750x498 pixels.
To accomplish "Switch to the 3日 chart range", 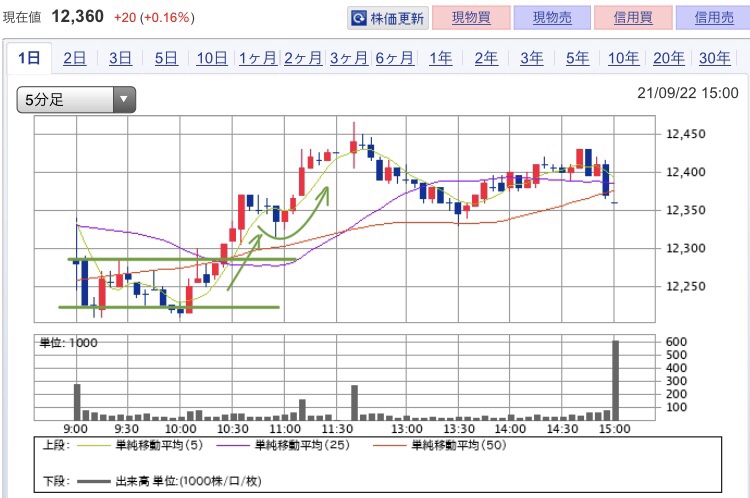I will (120, 58).
